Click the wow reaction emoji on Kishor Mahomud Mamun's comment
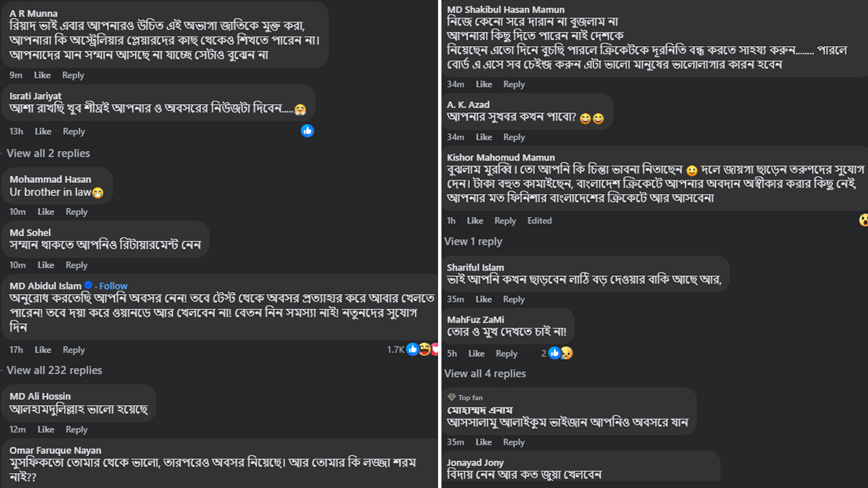 coord(863,220)
